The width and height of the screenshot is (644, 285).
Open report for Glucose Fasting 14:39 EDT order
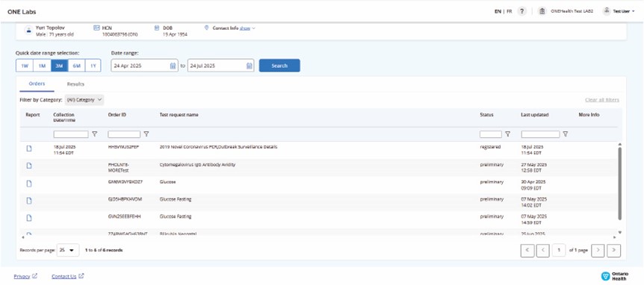pyautogui.click(x=29, y=218)
